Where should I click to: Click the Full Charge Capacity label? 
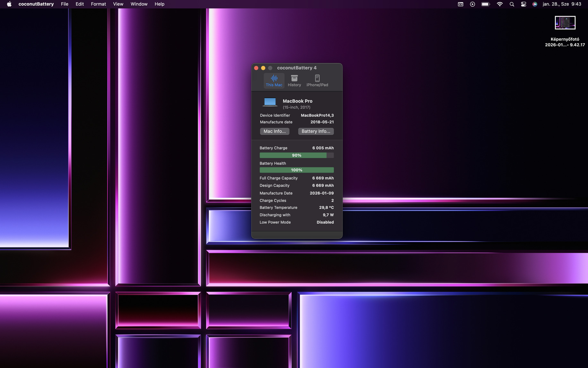(x=279, y=178)
